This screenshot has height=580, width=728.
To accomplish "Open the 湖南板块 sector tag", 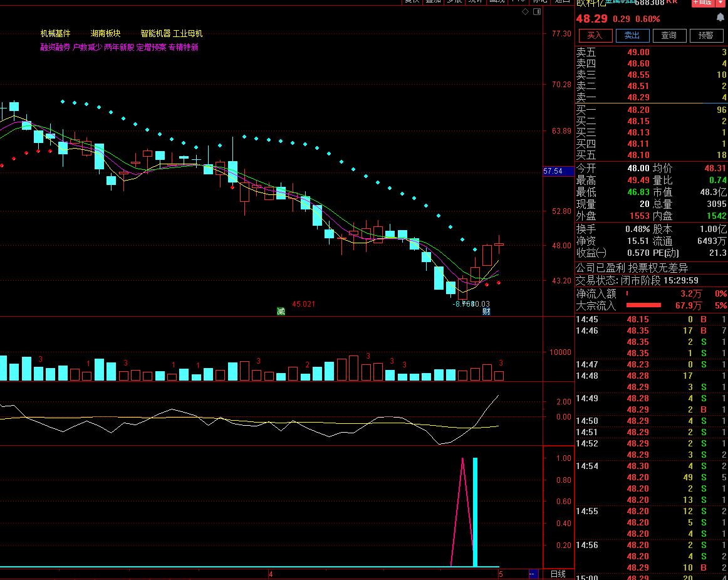I will click(105, 33).
